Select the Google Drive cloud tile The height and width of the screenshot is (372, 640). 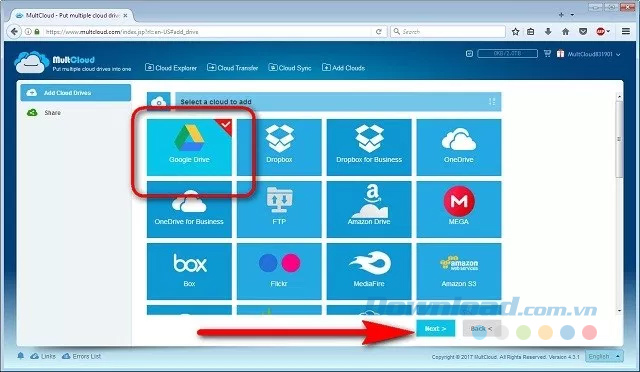pyautogui.click(x=189, y=147)
